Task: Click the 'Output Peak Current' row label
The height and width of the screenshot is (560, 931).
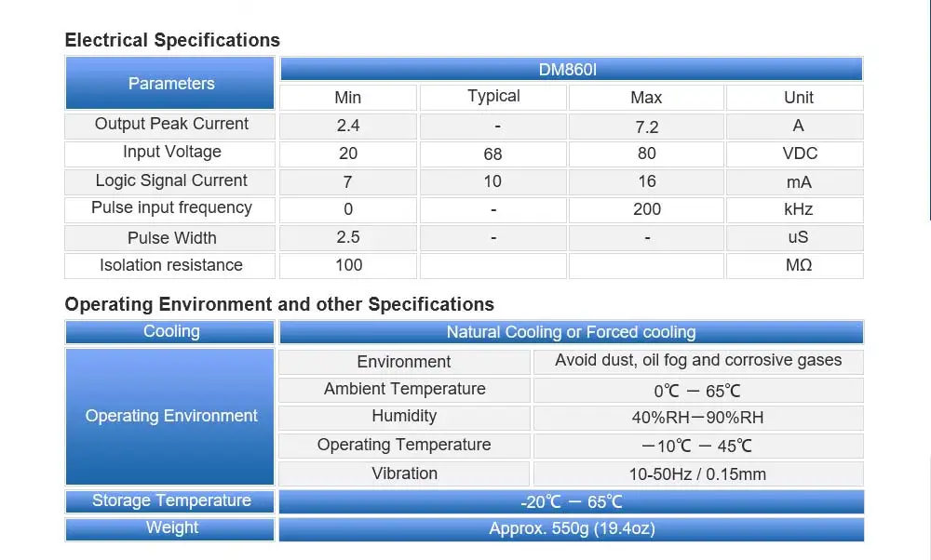Action: [x=169, y=126]
